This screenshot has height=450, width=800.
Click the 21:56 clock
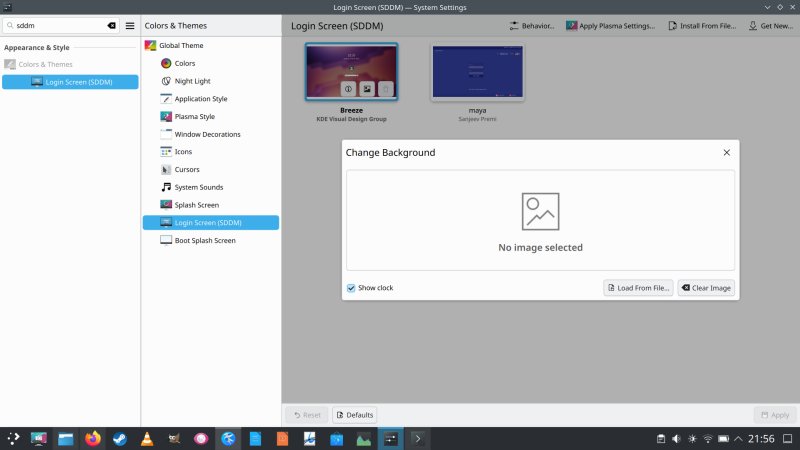[761, 439]
